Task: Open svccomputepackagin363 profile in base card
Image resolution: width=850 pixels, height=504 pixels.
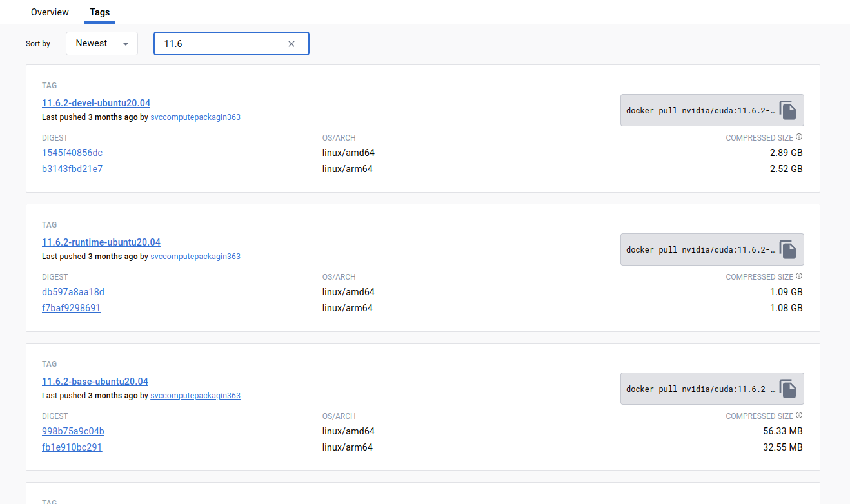Action: click(x=195, y=396)
